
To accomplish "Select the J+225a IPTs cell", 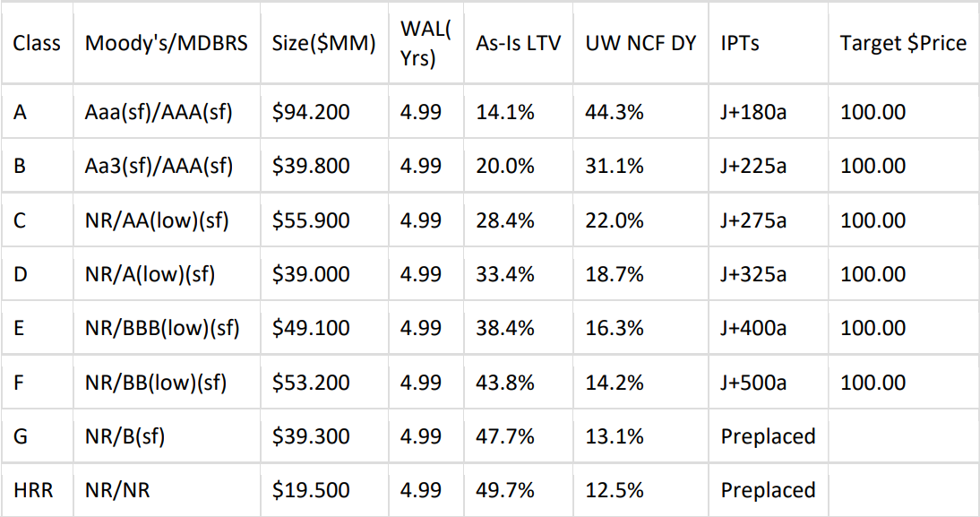I will click(x=753, y=166).
